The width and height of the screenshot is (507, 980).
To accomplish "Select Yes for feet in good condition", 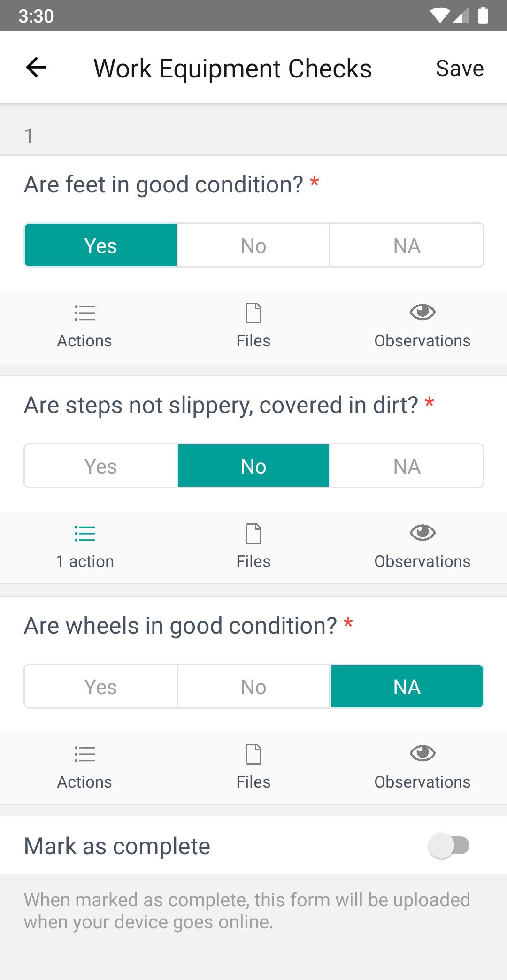I will tap(100, 245).
